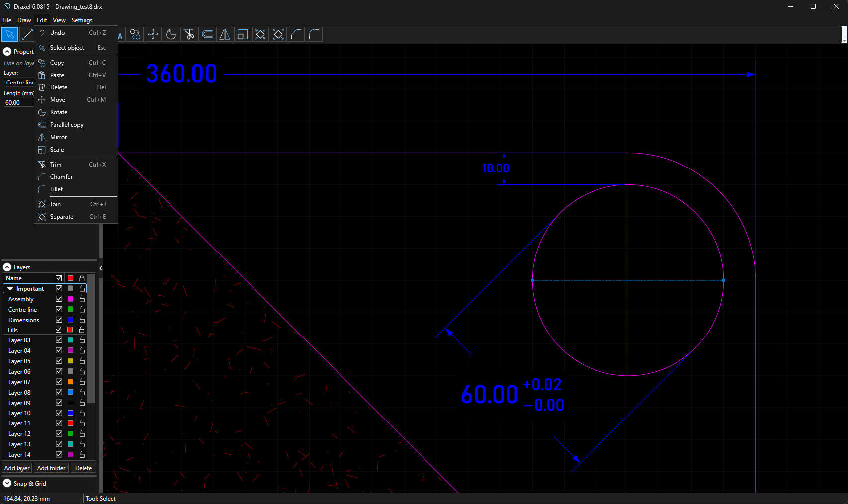848x504 pixels.
Task: Click the Add layer button
Action: pos(17,468)
